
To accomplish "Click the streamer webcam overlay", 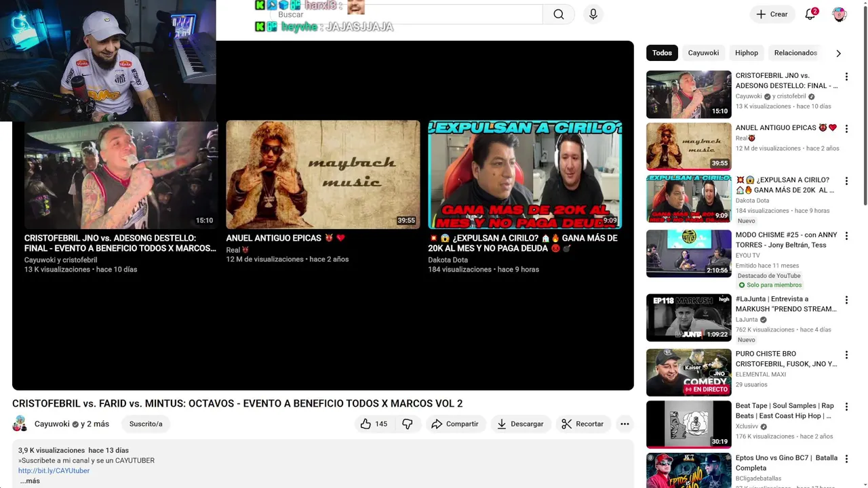I will pyautogui.click(x=108, y=61).
